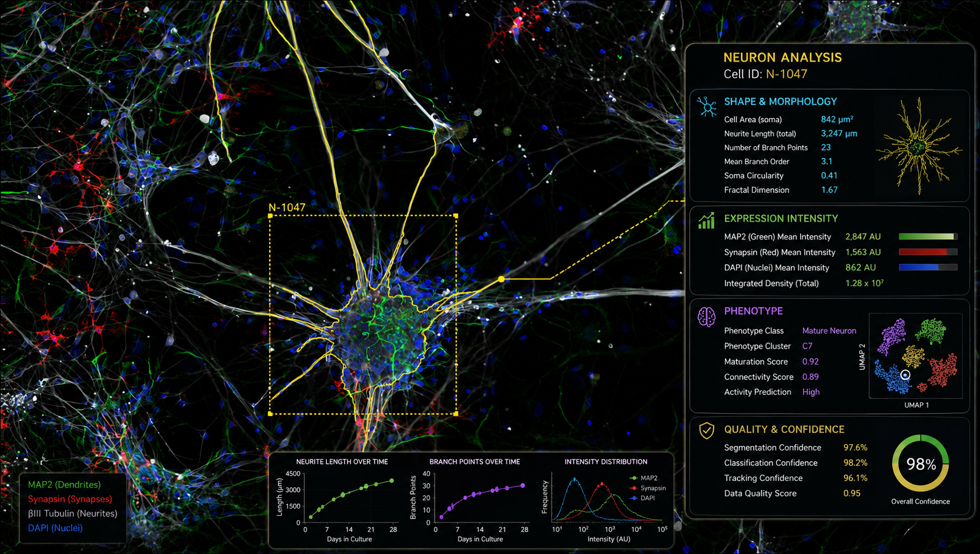Screen dimensions: 980x554
Task: Click the Phenotype Class value Mature Neuron
Action: pyautogui.click(x=829, y=331)
